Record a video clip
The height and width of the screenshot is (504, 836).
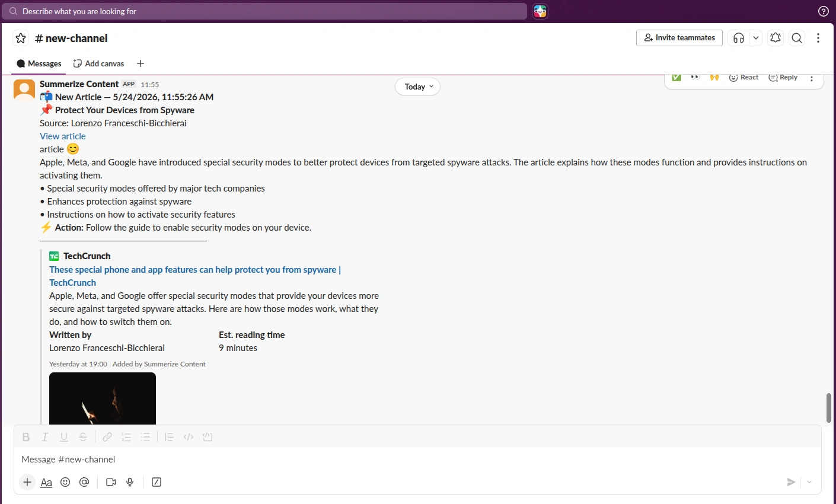tap(111, 482)
